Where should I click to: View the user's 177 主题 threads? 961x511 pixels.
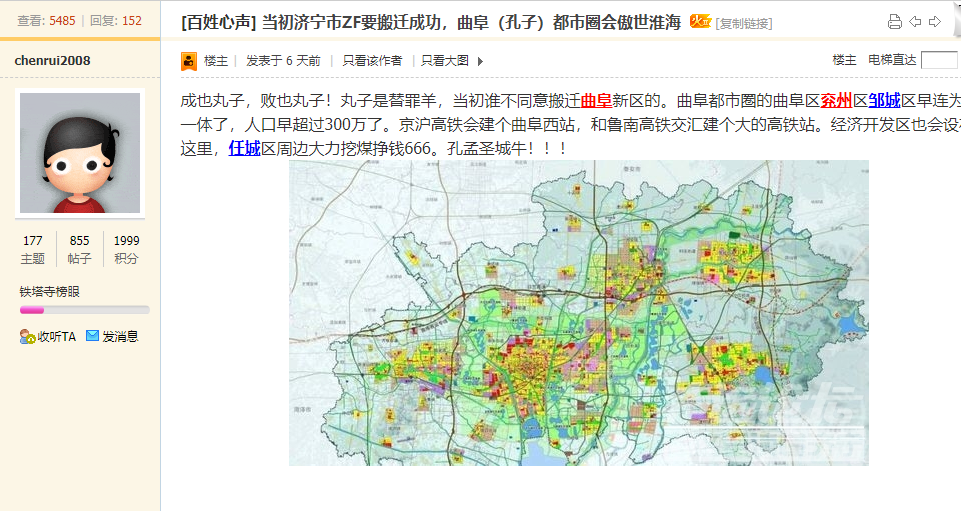tap(32, 249)
